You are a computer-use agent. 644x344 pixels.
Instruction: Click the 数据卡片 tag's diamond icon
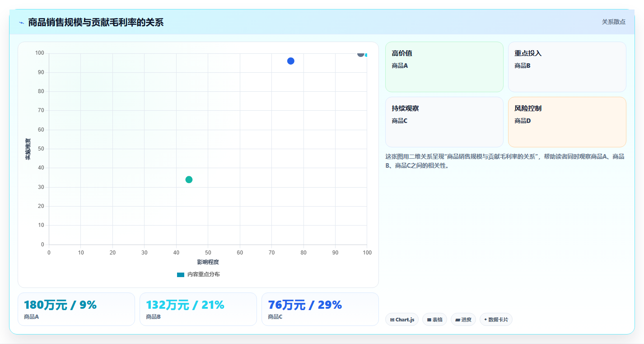pyautogui.click(x=485, y=319)
